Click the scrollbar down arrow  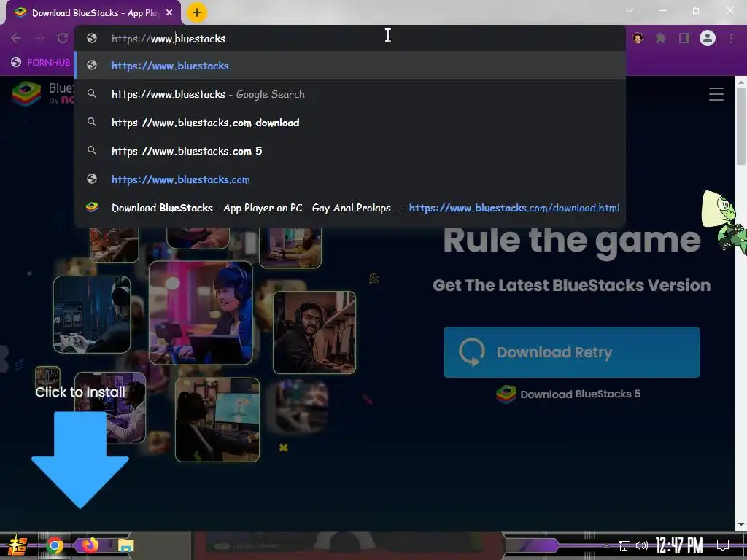(x=741, y=524)
